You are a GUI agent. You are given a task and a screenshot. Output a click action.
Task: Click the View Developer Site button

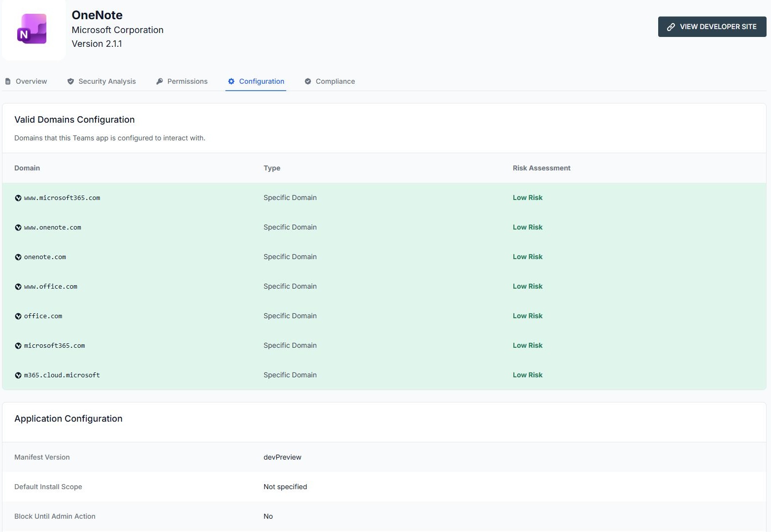tap(712, 27)
